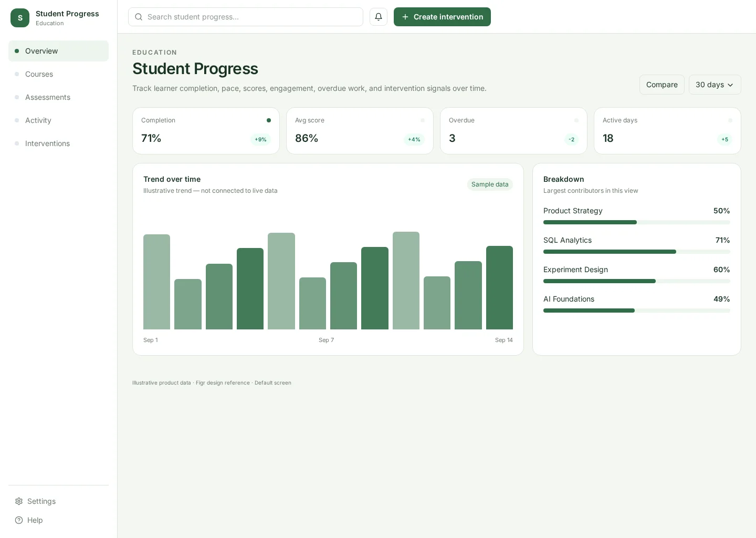This screenshot has height=538, width=756.
Task: Click the notification bell icon
Action: point(379,17)
